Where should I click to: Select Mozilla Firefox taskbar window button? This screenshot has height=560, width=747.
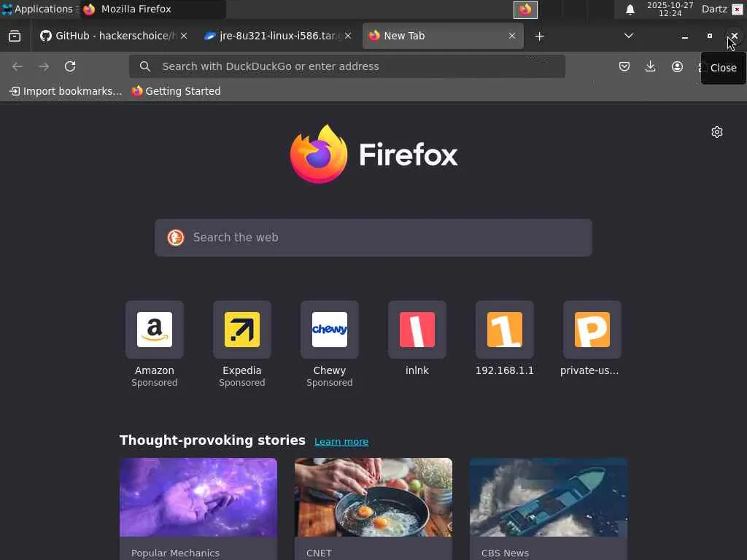[x=152, y=9]
